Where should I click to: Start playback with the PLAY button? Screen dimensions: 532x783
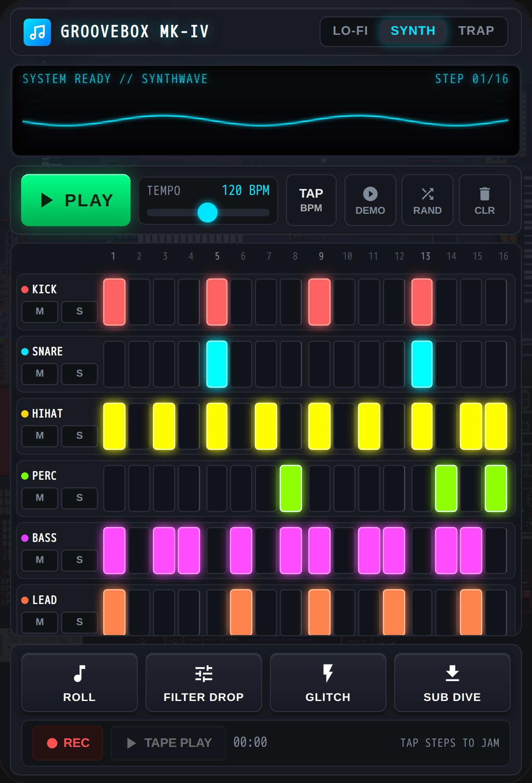76,200
